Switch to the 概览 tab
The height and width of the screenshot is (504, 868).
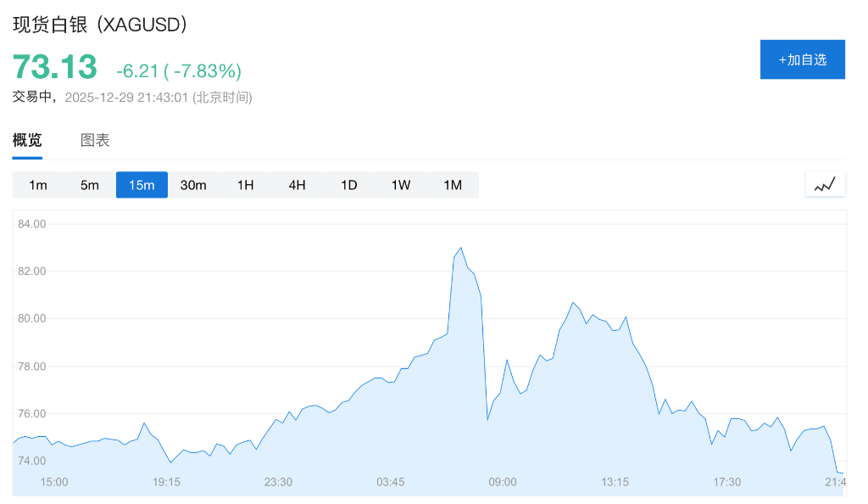pos(27,141)
